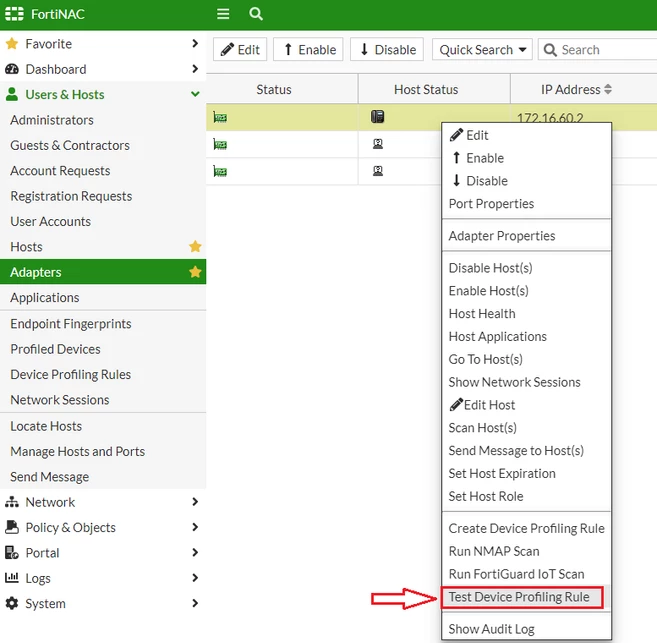Click the Enable toolbar button
657x643 pixels.
(308, 49)
